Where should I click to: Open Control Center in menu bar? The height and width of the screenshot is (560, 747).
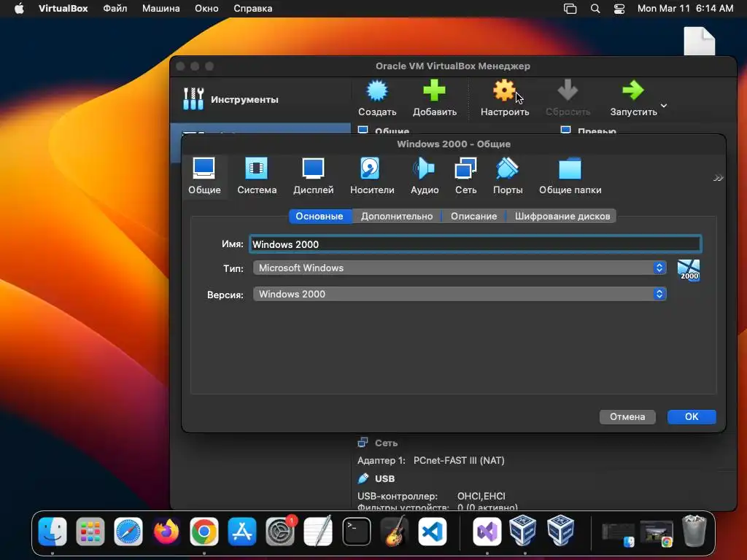(619, 9)
